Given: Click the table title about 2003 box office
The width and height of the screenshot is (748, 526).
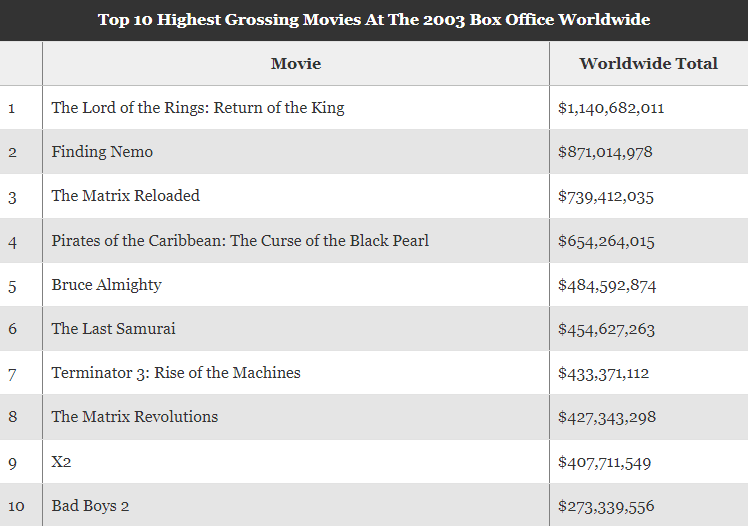Looking at the screenshot, I should [373, 20].
